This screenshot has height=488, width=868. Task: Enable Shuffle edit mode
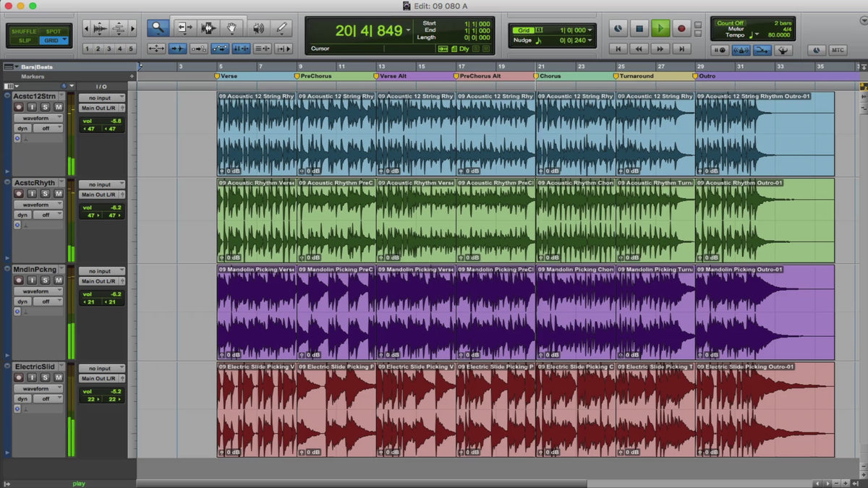pos(24,31)
